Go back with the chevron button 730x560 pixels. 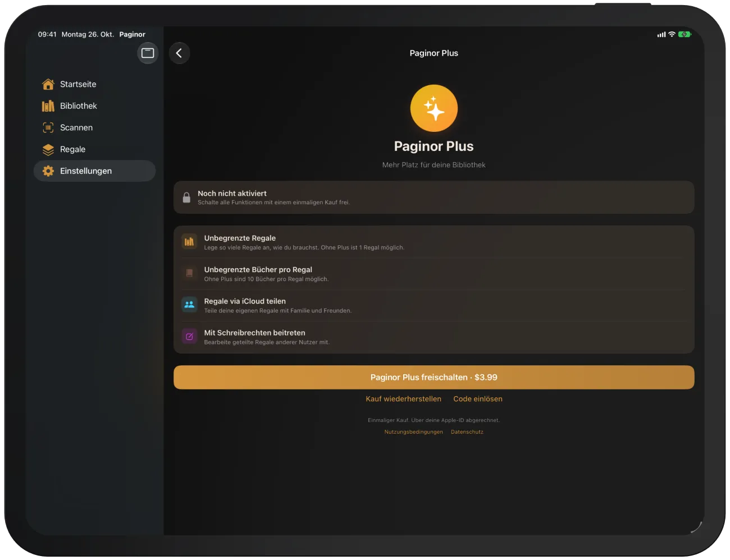click(x=179, y=53)
